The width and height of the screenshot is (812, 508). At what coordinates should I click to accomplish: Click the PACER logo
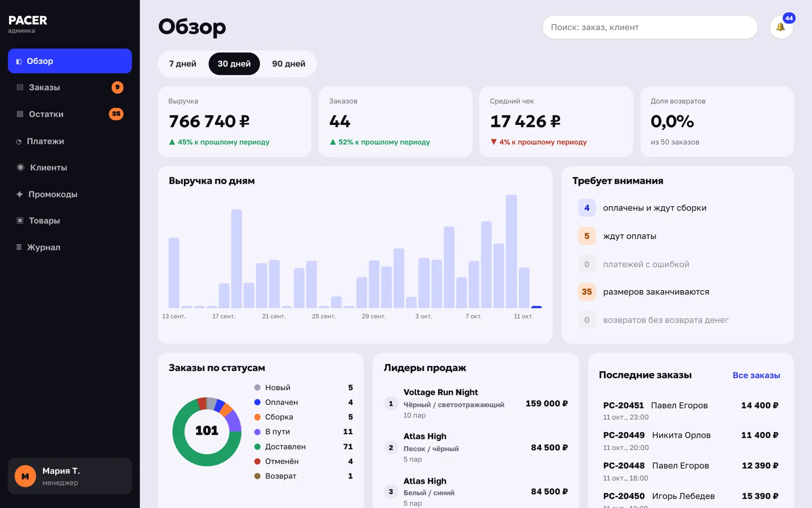coord(28,20)
